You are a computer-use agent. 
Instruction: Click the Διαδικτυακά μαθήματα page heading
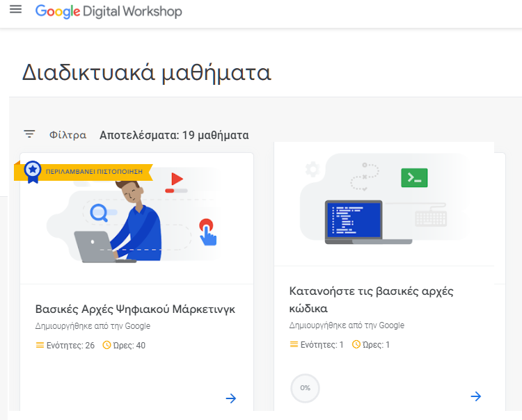click(x=147, y=72)
